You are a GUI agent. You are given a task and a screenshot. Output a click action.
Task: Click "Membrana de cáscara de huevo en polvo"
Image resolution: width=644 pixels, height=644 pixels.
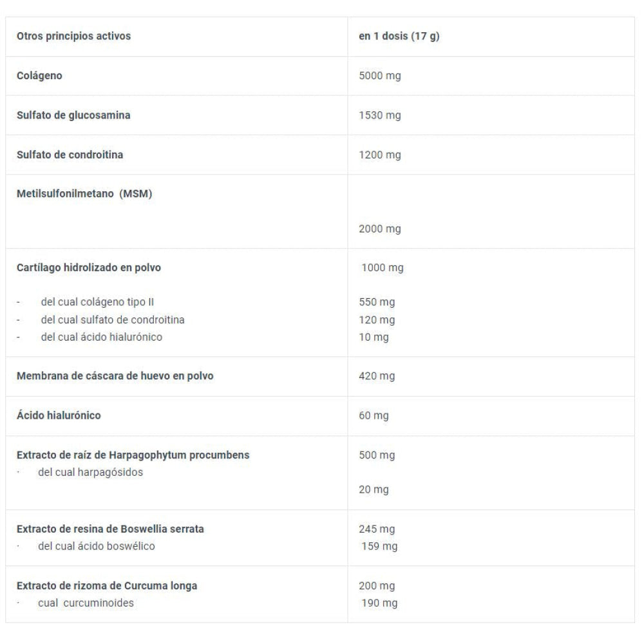click(115, 376)
